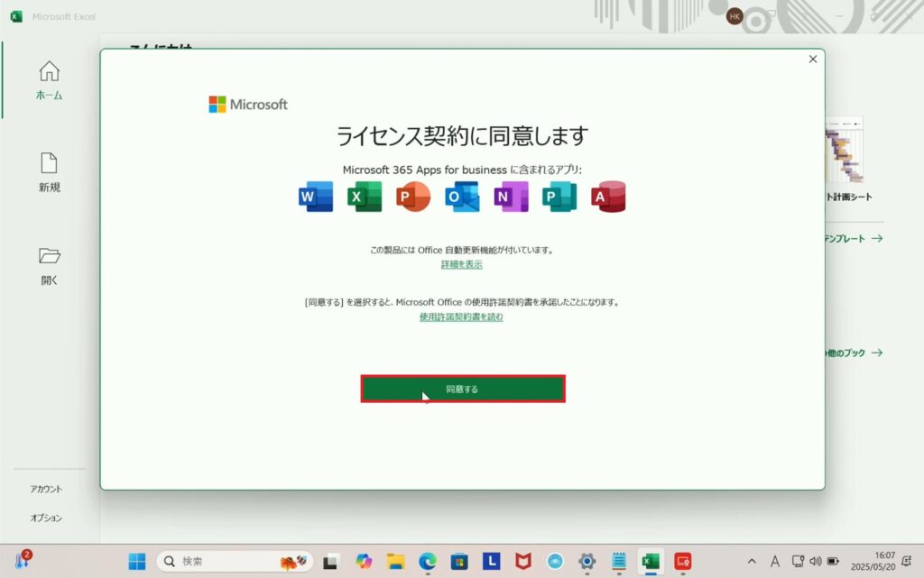
Task: Click the green 同意する agree button
Action: (x=463, y=389)
